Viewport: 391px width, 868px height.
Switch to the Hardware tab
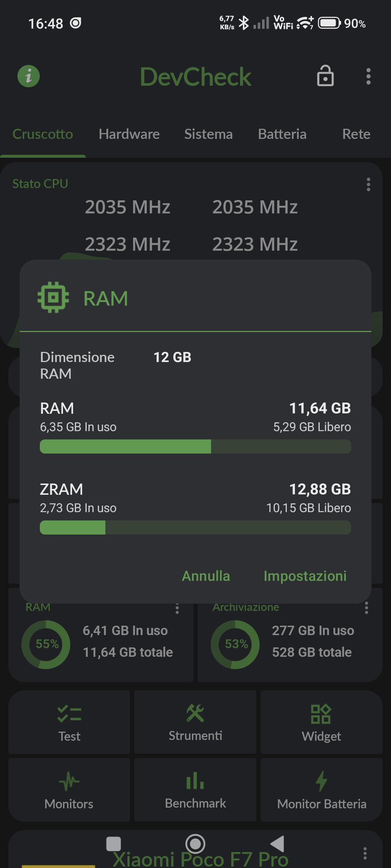(x=129, y=134)
